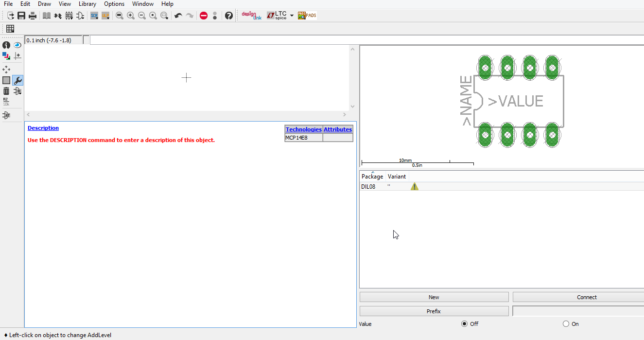Viewport: 644px width, 340px height.
Task: Select the gray Group rectangle tool
Action: [6, 80]
